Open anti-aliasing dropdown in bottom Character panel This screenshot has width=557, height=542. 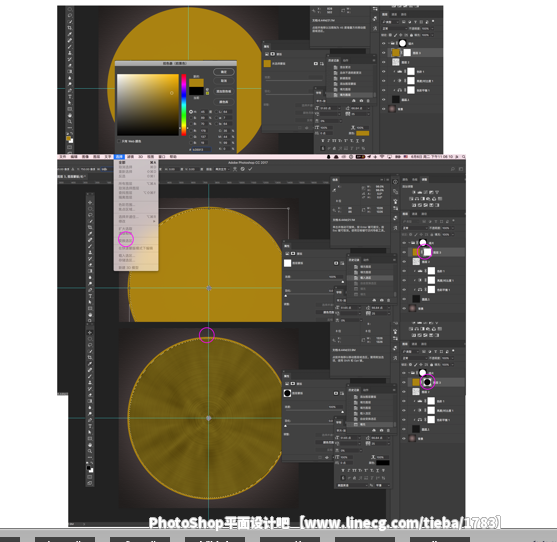click(x=382, y=485)
